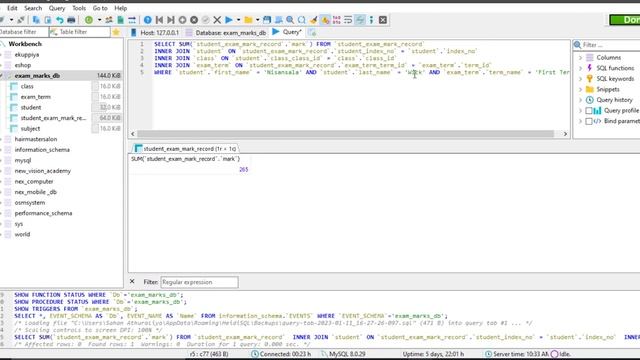
Task: Toggle the binary/hex display icon
Action: point(337,20)
